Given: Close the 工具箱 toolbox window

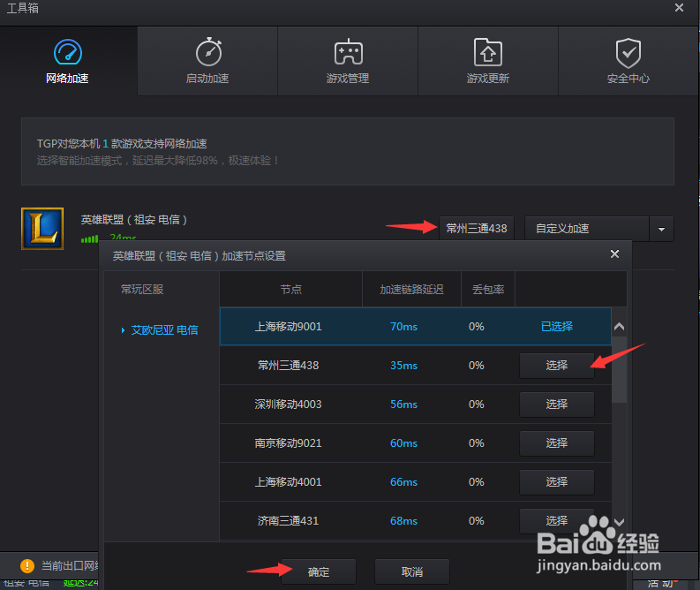Looking at the screenshot, I should coord(679,8).
